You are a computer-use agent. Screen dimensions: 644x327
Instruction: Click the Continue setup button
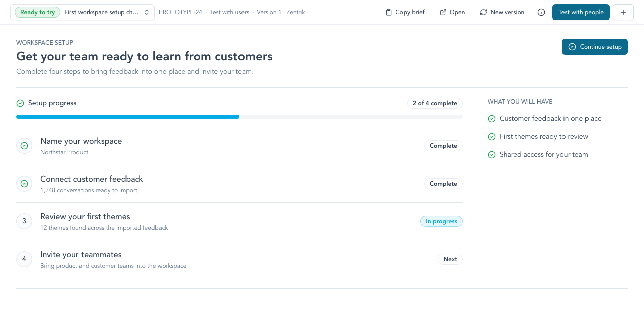595,47
